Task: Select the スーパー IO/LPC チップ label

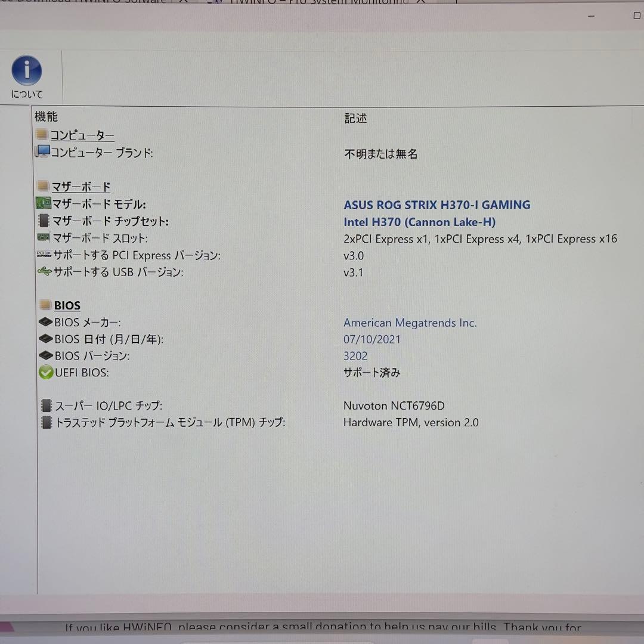Action: point(109,406)
